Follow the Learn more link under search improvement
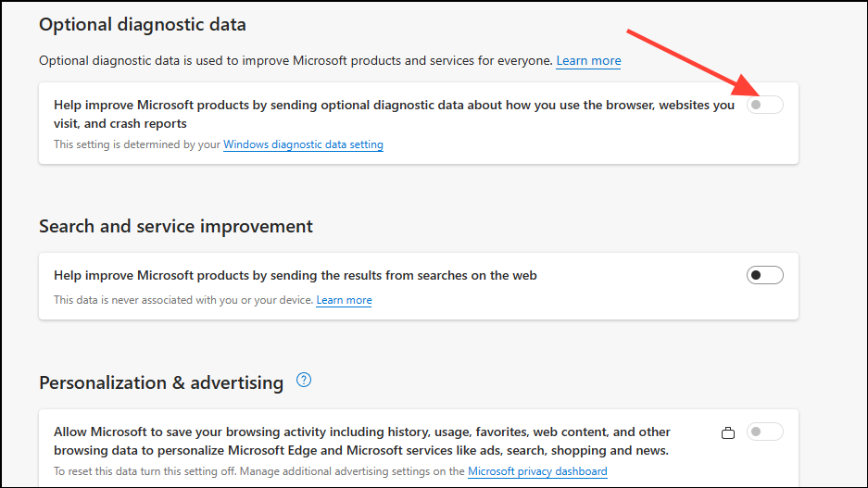Viewport: 868px width, 488px height. 344,300
